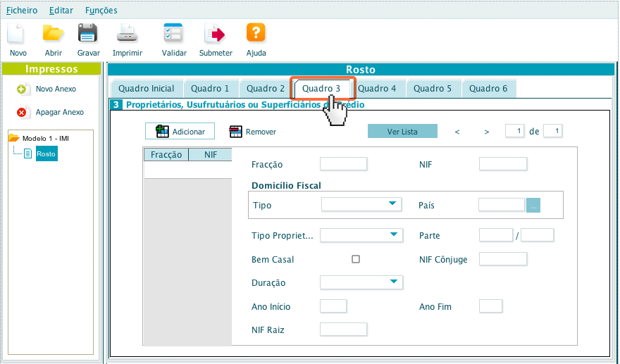
Task: Select Rosto in the tree
Action: tap(46, 153)
